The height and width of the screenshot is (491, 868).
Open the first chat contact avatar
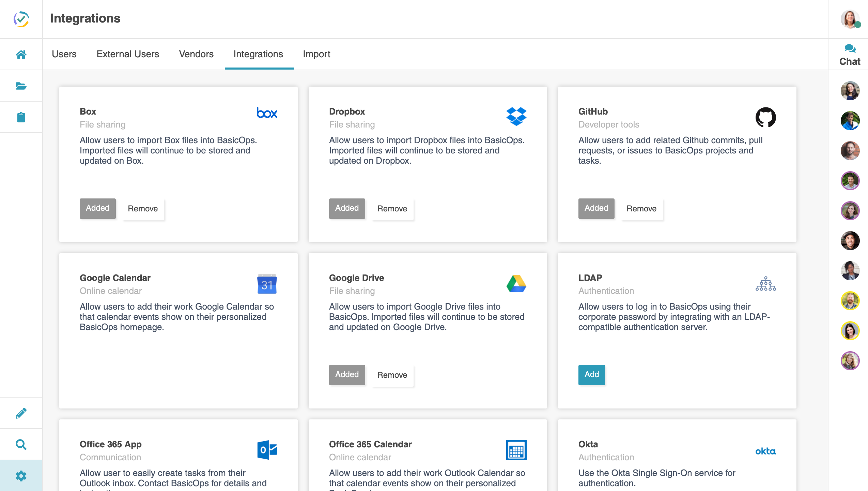click(850, 91)
